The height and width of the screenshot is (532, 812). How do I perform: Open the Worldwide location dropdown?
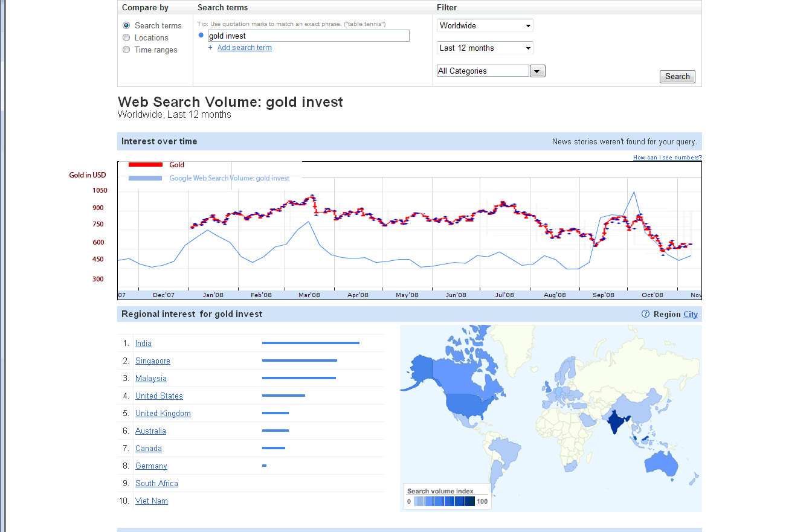(485, 26)
